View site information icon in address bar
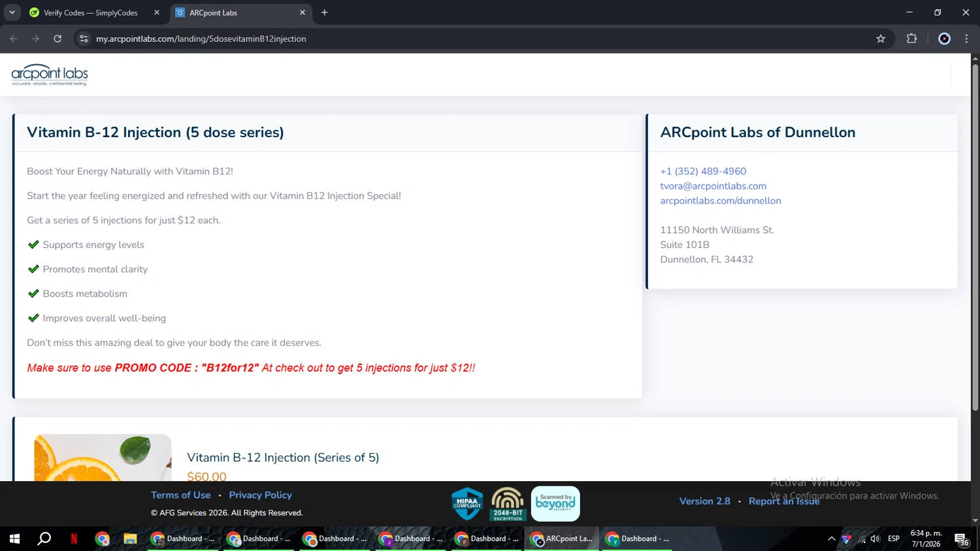This screenshot has width=980, height=551. 84,39
